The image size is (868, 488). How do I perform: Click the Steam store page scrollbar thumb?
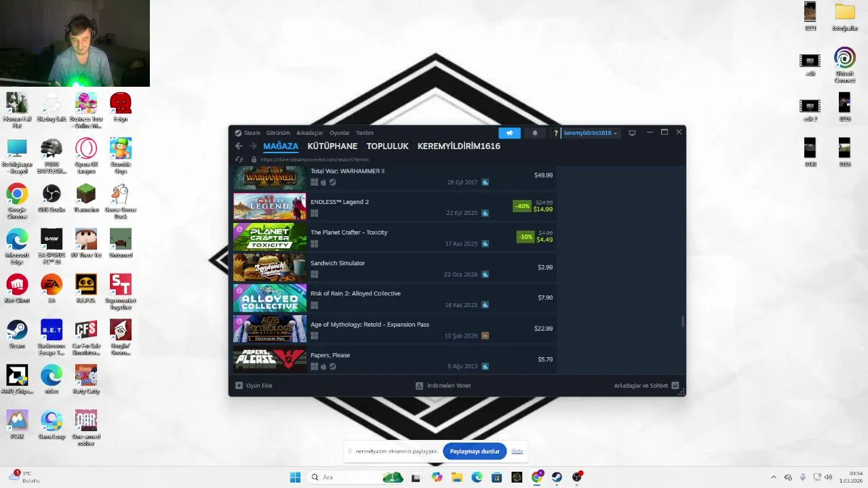tap(683, 321)
